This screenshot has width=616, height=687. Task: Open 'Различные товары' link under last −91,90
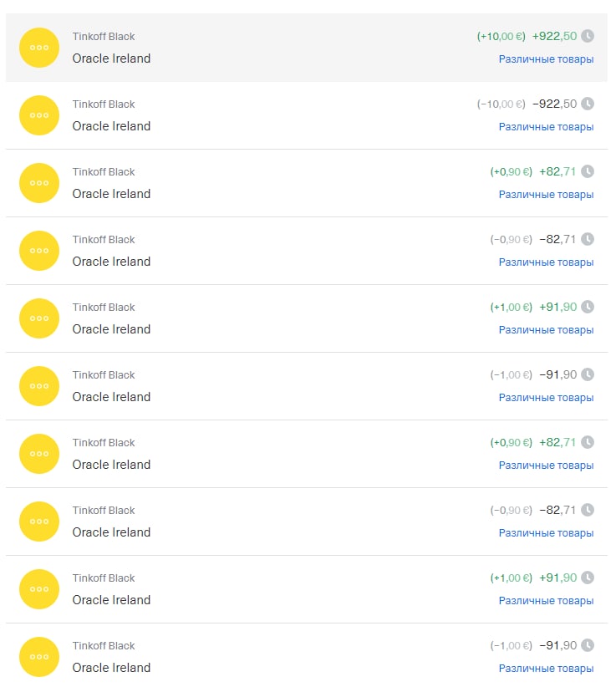pyautogui.click(x=546, y=669)
